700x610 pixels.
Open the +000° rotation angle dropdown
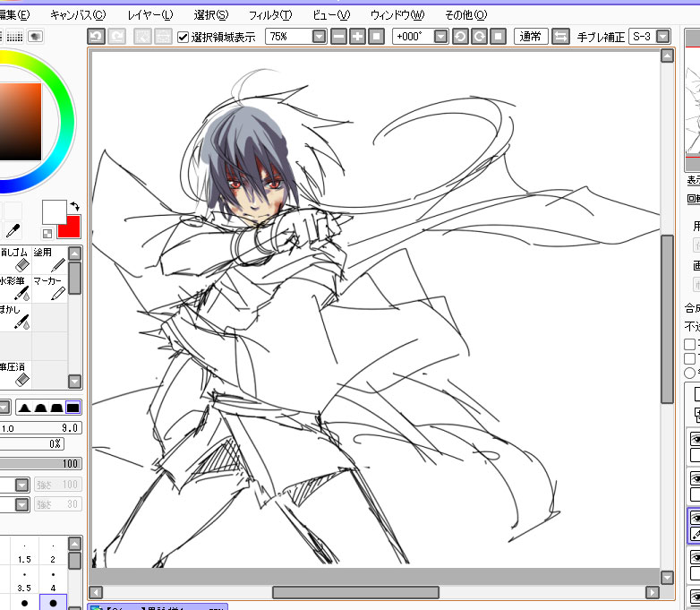point(440,36)
